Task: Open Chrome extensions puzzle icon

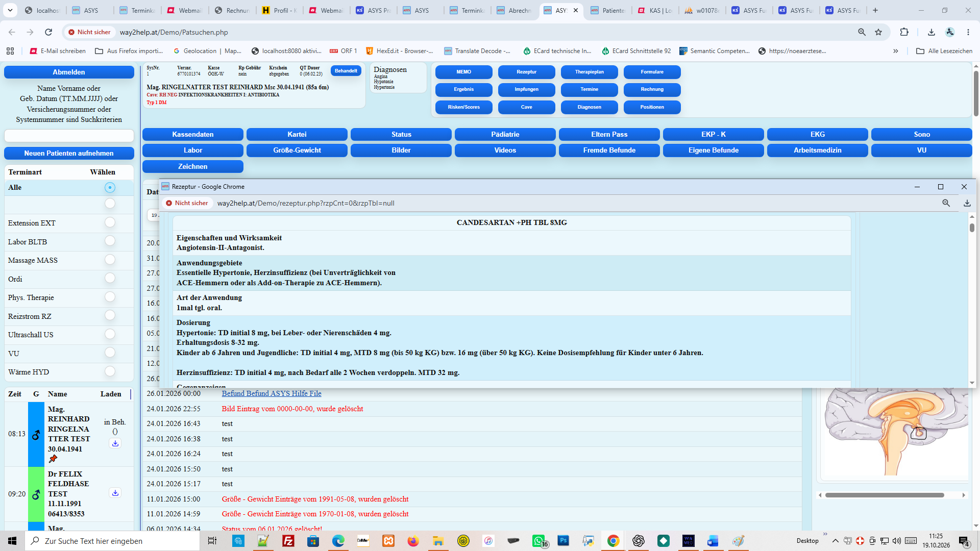Action: click(x=904, y=32)
